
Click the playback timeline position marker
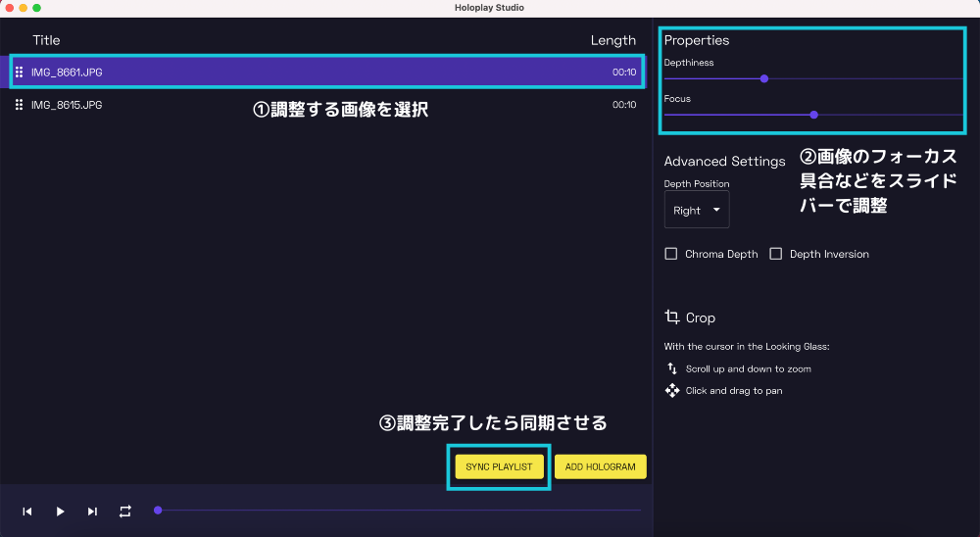tap(158, 510)
